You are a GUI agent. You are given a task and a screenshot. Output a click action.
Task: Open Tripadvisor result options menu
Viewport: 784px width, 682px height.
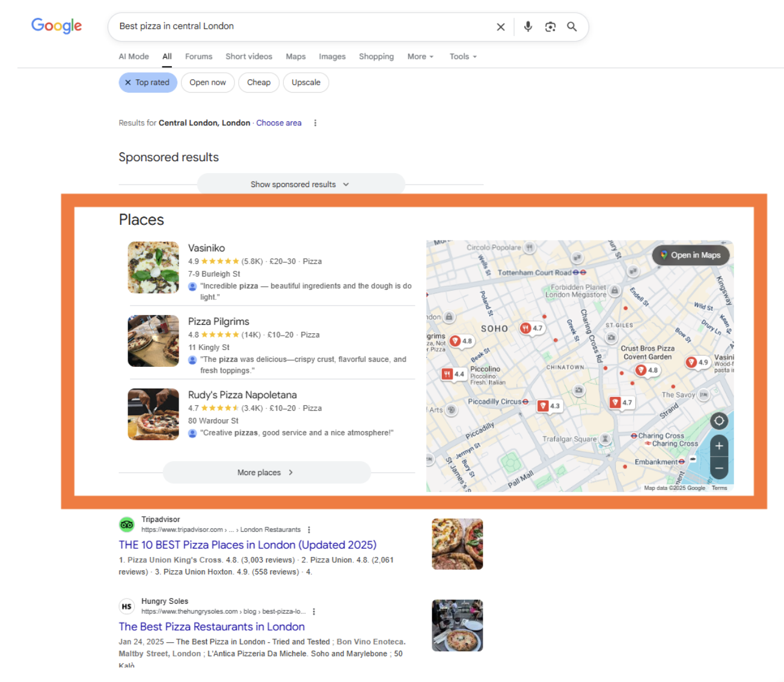(x=309, y=530)
